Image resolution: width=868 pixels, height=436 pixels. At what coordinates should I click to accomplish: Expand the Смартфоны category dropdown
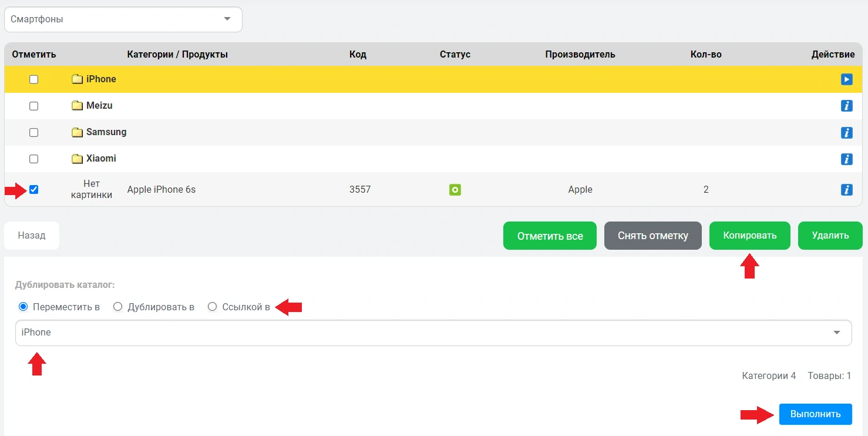[123, 19]
